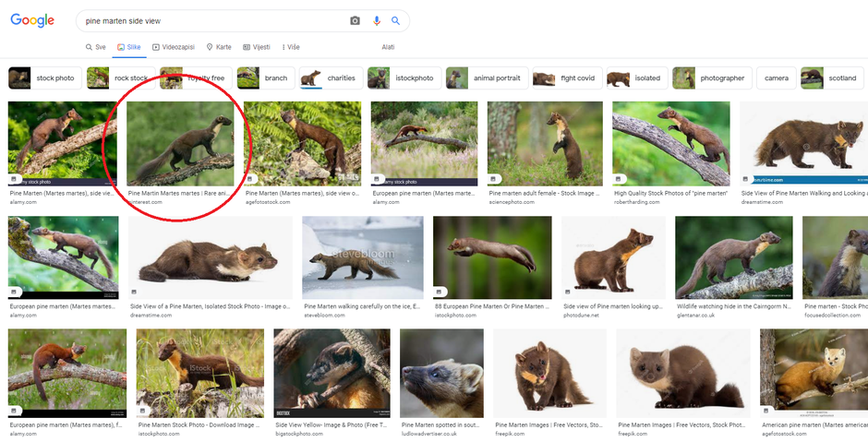Go to the Karte tab
This screenshot has height=442, width=868.
219,47
